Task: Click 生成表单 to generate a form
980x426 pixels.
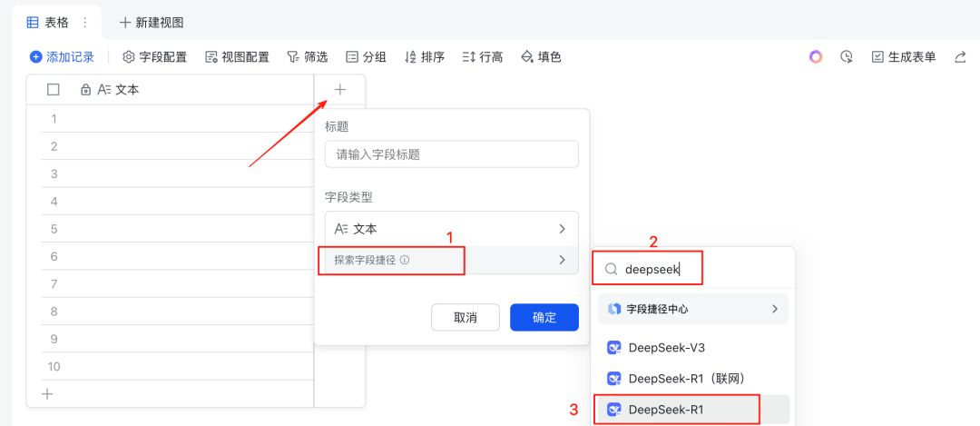Action: [x=904, y=57]
